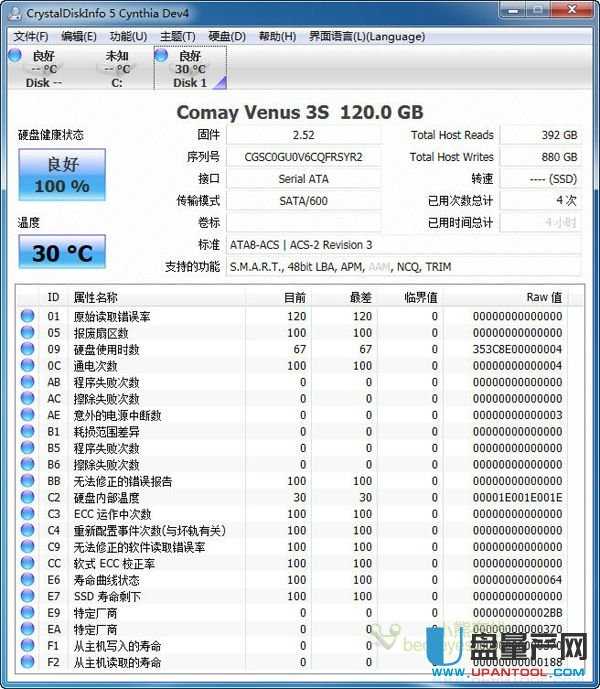Click status icon for E7 SSD 寿命剩下
This screenshot has height=689, width=600.
27,596
